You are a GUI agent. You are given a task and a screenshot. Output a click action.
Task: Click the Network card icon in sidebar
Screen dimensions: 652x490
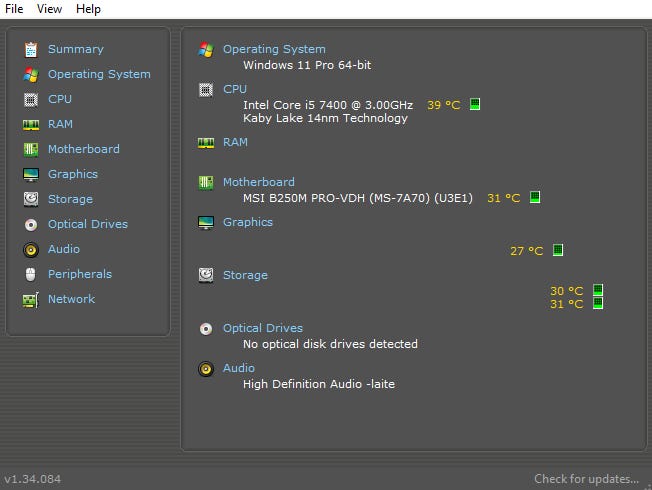(31, 299)
